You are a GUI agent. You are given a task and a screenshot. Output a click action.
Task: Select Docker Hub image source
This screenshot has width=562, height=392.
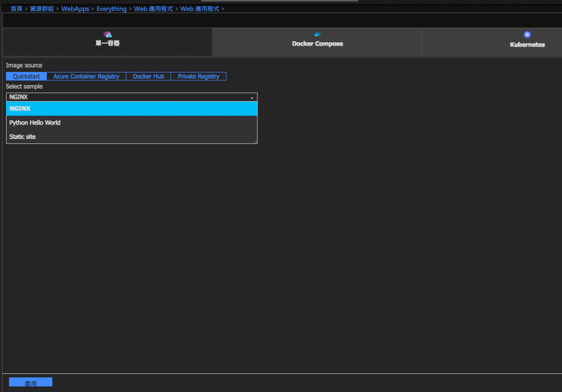(x=148, y=76)
